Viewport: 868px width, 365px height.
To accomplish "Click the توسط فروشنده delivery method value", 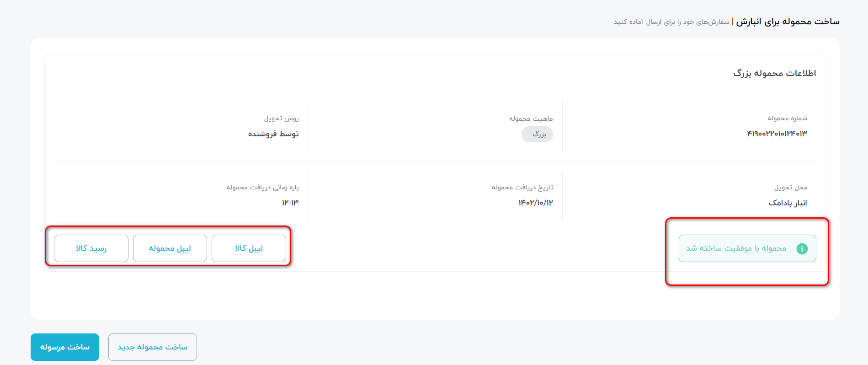I will (x=273, y=134).
